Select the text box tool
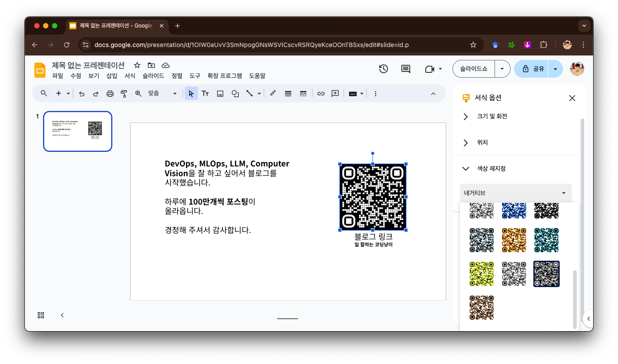The image size is (618, 364). tap(205, 94)
